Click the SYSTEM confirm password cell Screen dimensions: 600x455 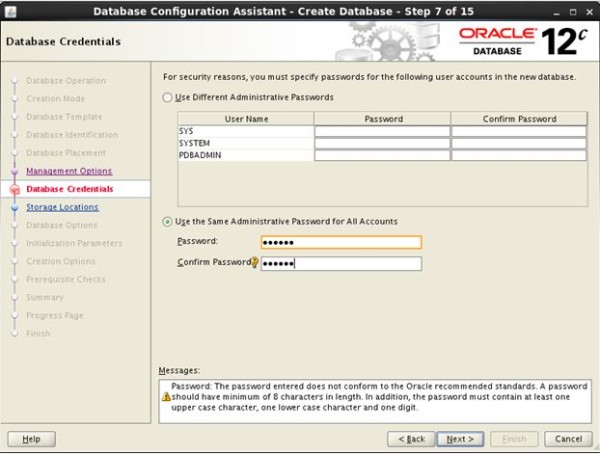pyautogui.click(x=519, y=144)
